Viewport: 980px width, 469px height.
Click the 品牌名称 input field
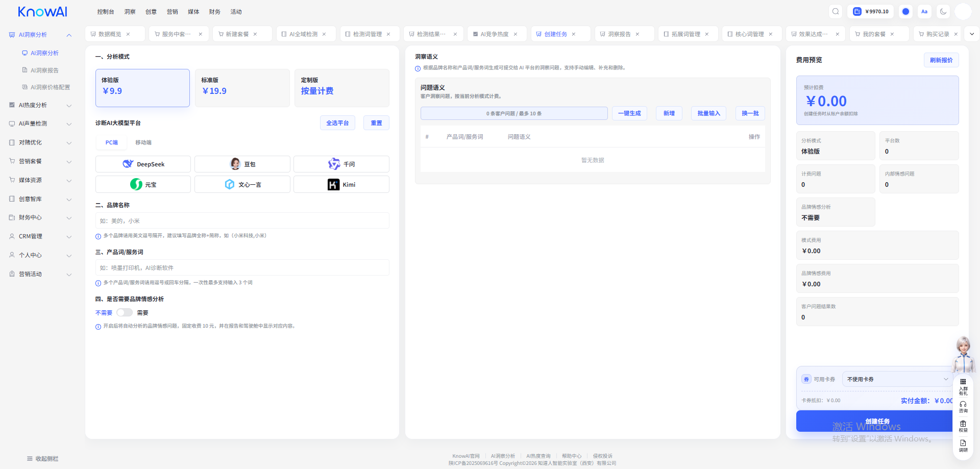tap(242, 220)
